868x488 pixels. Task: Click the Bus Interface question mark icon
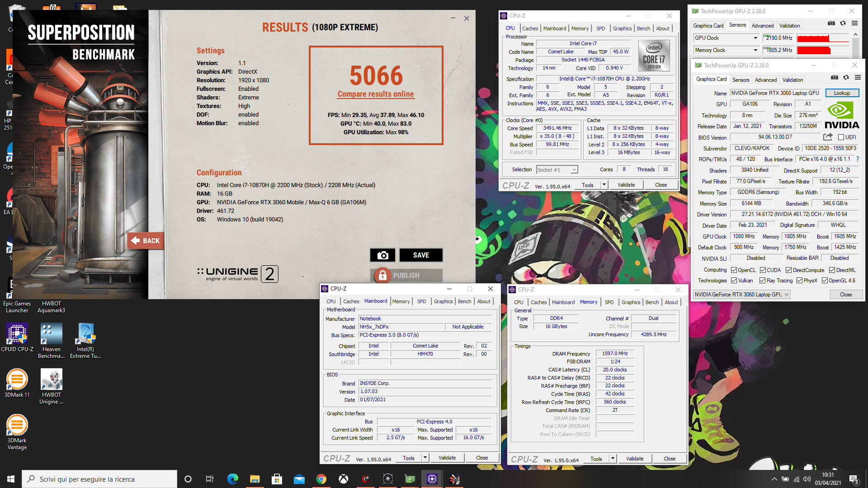(858, 159)
